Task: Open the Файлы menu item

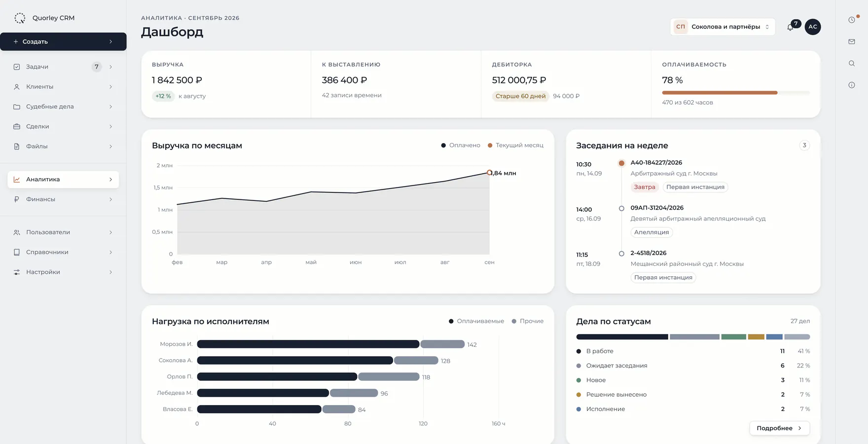Action: 63,147
